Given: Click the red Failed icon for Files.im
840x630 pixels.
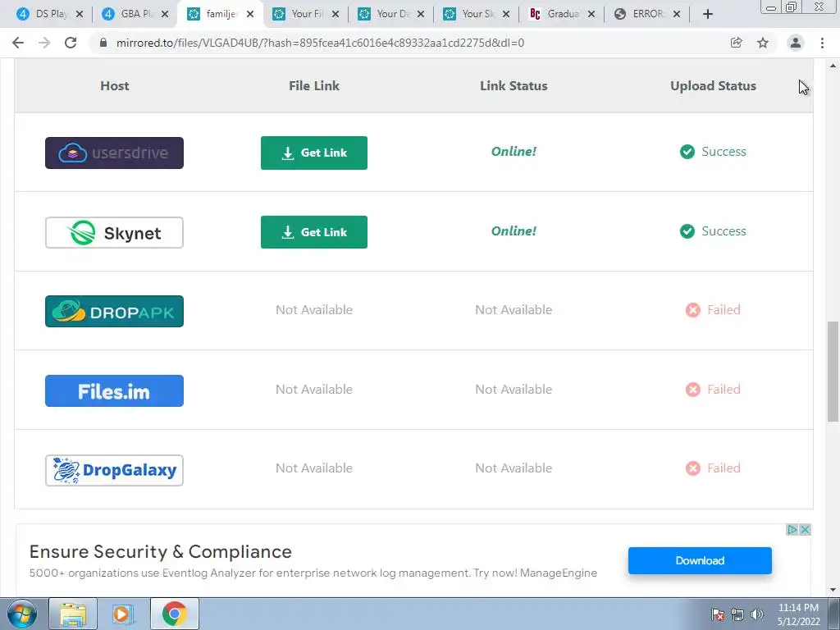Looking at the screenshot, I should 692,390.
